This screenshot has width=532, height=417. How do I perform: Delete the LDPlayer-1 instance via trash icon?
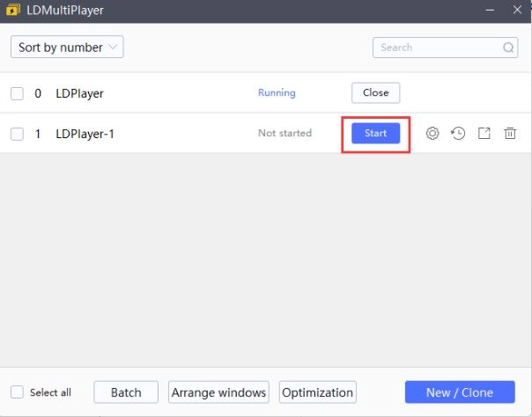[x=510, y=134]
